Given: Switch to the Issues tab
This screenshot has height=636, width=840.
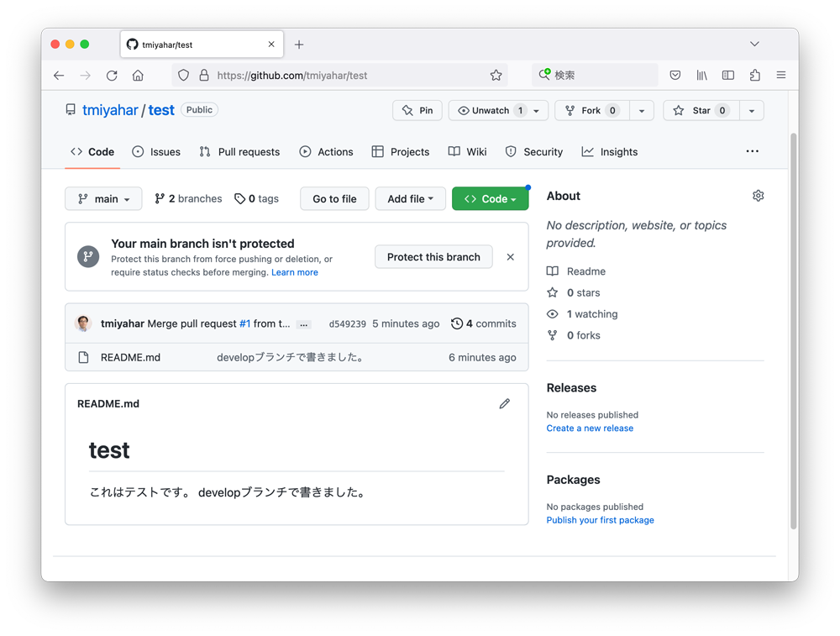Looking at the screenshot, I should [x=156, y=152].
